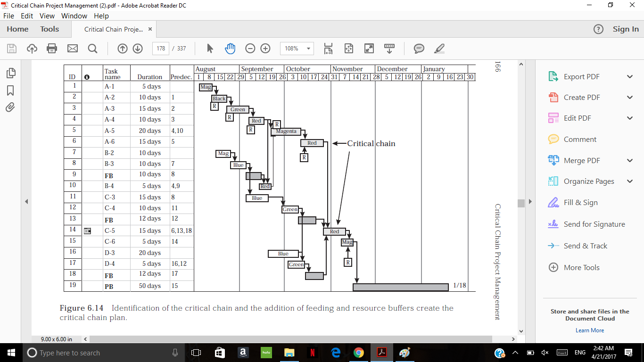Expand the Export PDF options
Screen dimensions: 644x362
630,77
